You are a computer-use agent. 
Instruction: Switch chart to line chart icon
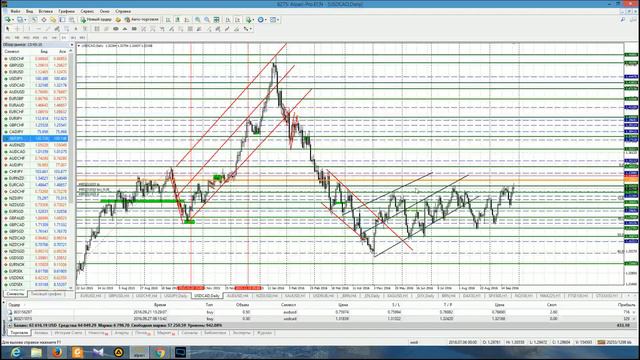pyautogui.click(x=186, y=20)
